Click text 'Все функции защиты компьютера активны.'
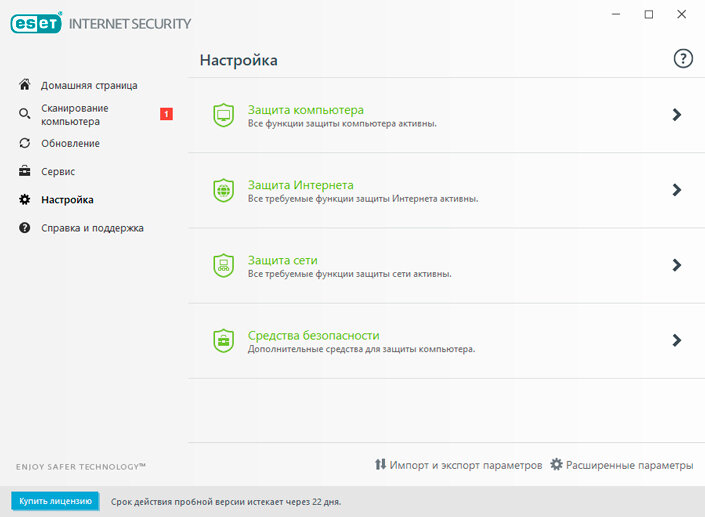 pyautogui.click(x=342, y=124)
